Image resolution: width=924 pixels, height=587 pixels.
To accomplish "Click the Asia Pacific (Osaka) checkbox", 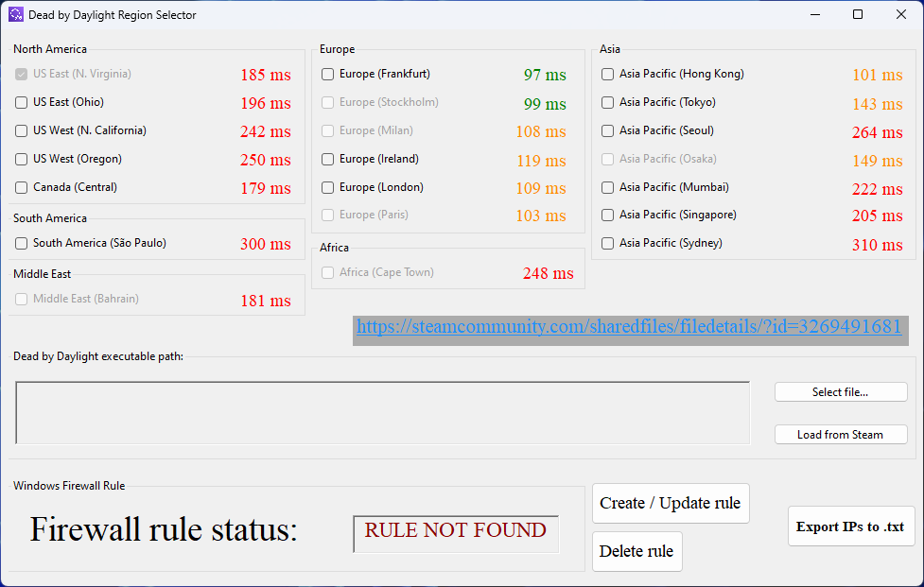I will pos(607,159).
